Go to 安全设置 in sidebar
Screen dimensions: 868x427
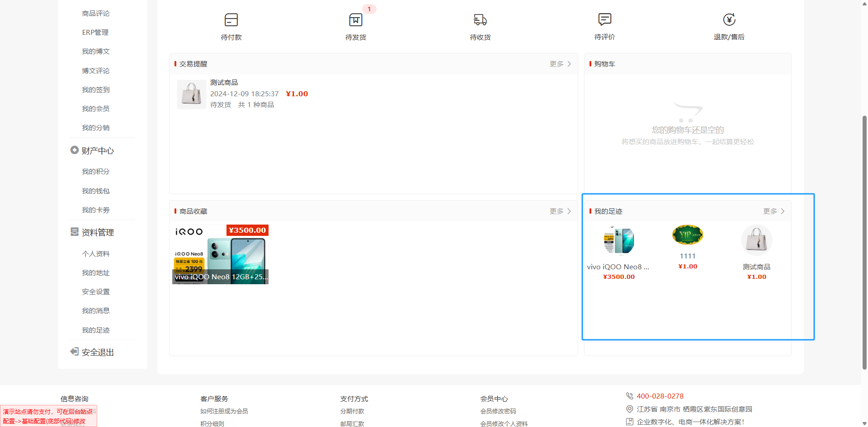[96, 292]
